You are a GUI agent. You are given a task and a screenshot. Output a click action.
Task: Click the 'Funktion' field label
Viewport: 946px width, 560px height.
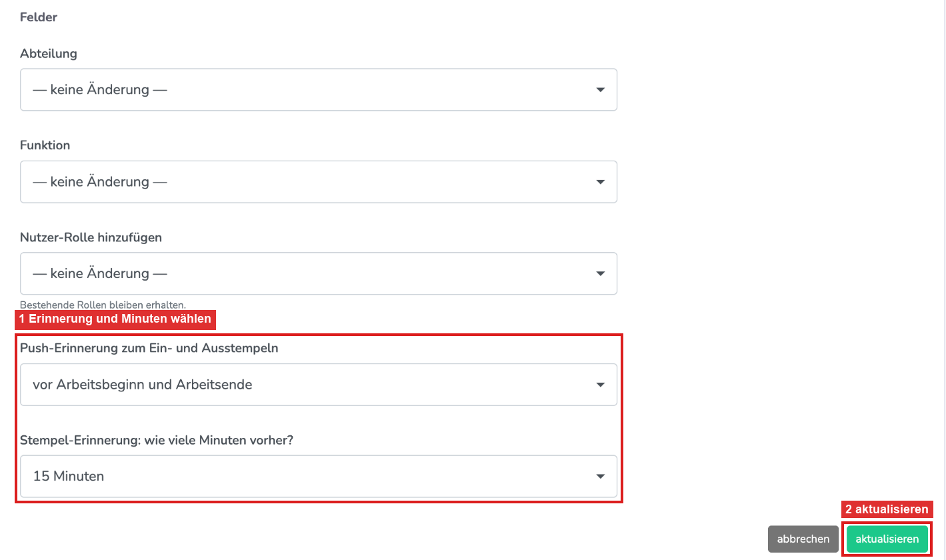[x=45, y=145]
